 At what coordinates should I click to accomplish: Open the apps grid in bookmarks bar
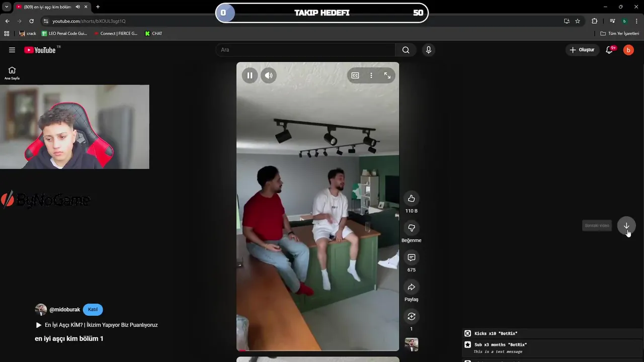click(x=7, y=33)
